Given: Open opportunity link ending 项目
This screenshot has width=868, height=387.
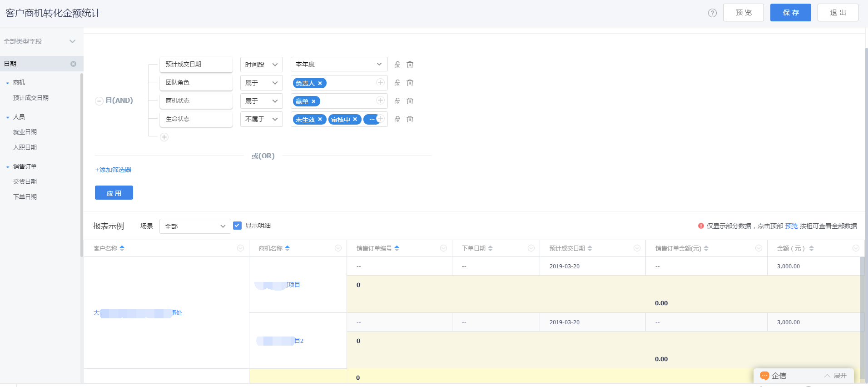Looking at the screenshot, I should coord(277,285).
